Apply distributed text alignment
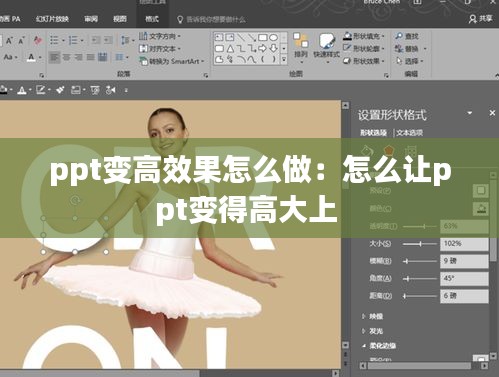This screenshot has width=499, height=377. click(103, 57)
